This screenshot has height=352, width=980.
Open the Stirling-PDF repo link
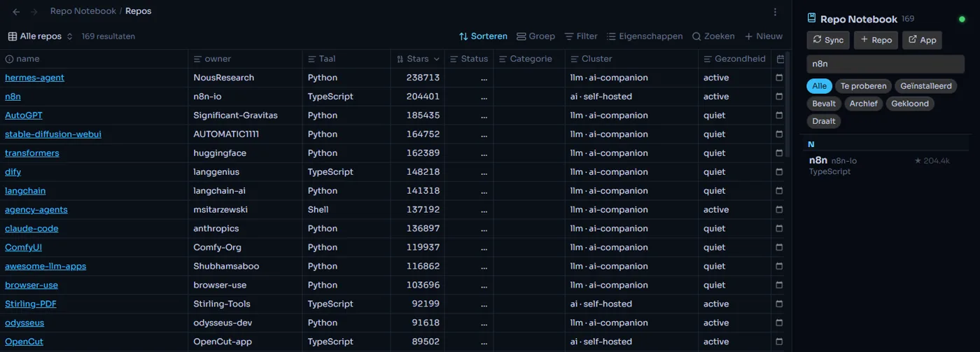coord(29,304)
